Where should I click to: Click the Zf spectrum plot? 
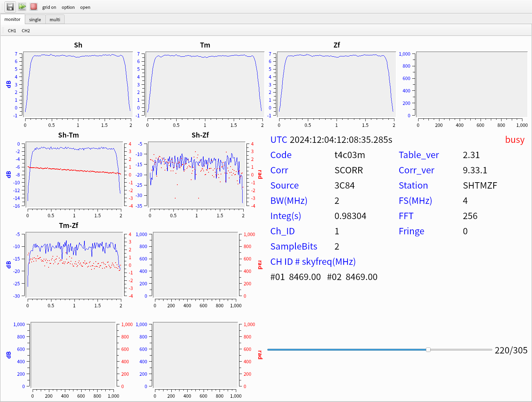[336, 84]
